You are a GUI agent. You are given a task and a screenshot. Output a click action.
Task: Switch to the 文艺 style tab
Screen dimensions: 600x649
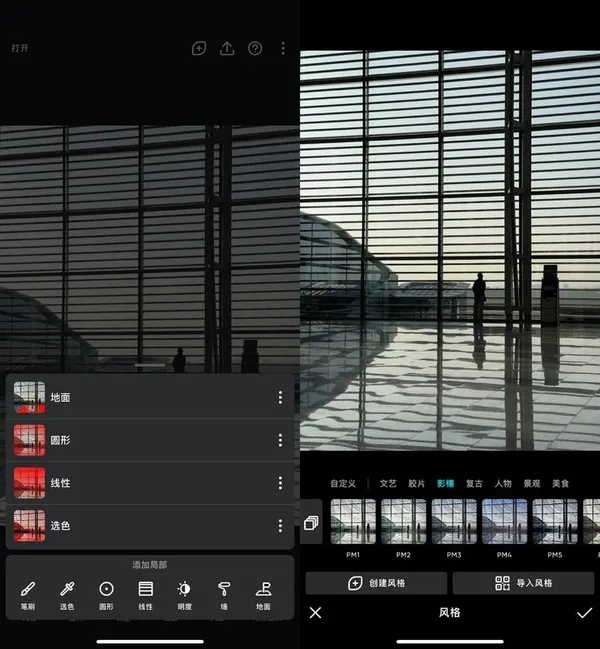coord(388,483)
